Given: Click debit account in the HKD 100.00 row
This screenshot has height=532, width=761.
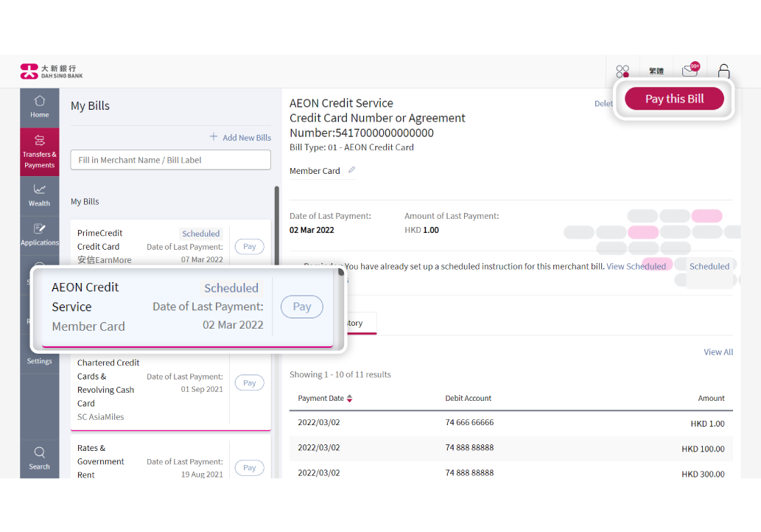Looking at the screenshot, I should (x=469, y=447).
